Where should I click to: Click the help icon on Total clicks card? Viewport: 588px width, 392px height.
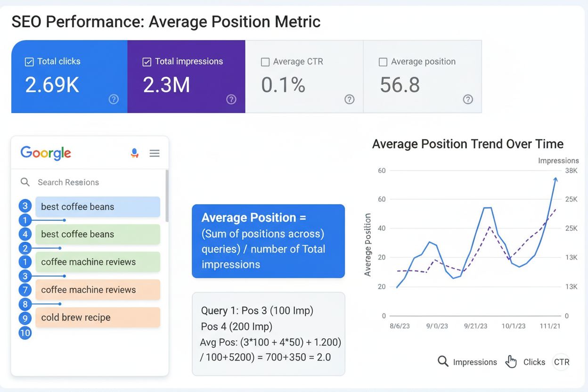114,99
